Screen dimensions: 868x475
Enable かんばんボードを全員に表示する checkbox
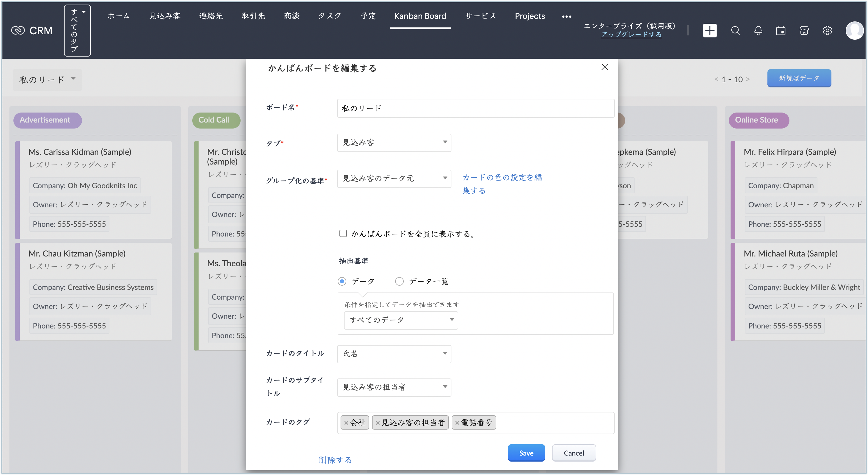pos(343,233)
